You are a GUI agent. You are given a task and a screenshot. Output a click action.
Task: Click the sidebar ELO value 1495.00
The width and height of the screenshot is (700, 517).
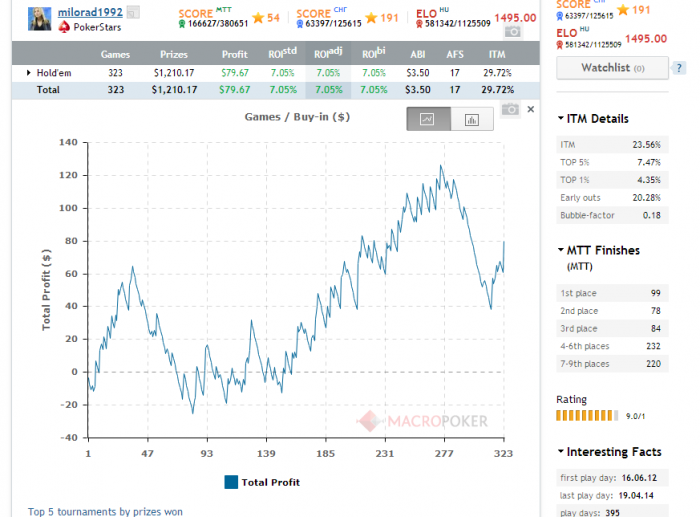646,39
